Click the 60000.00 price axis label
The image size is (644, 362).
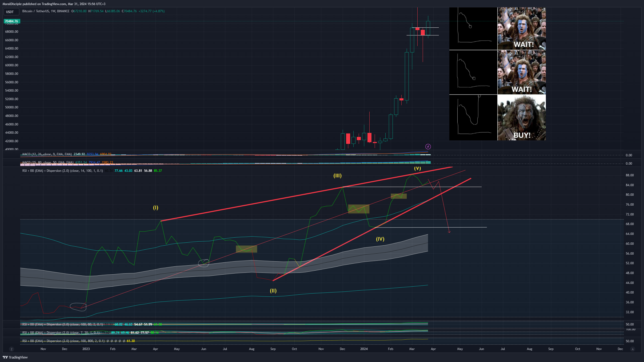click(12, 65)
